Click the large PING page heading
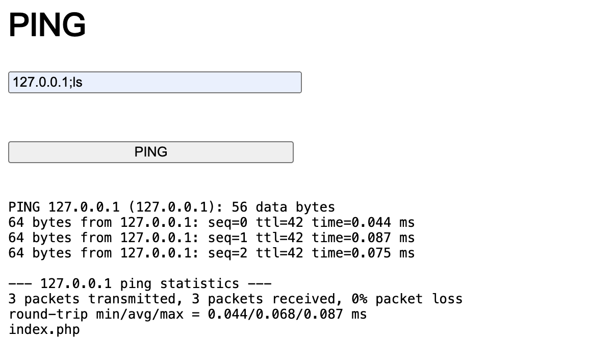614x364 pixels. tap(47, 25)
